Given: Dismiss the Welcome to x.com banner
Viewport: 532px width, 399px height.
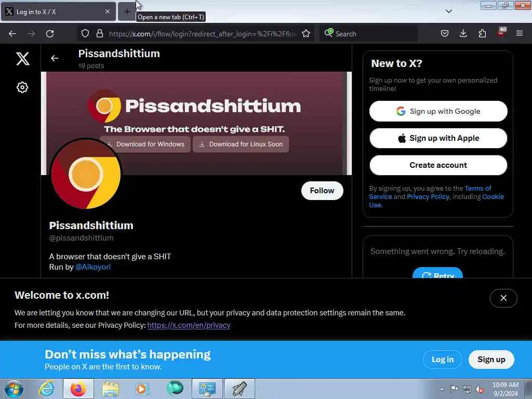Looking at the screenshot, I should [x=503, y=298].
